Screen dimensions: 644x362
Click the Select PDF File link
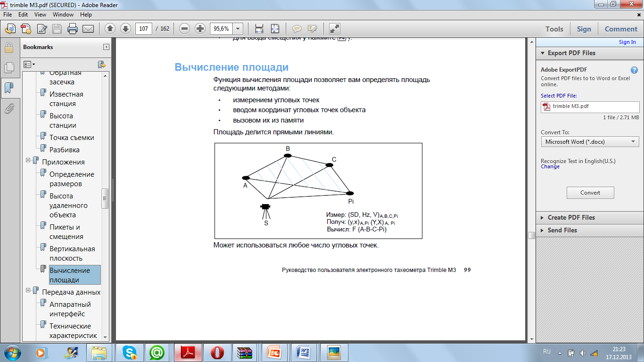[x=559, y=96]
